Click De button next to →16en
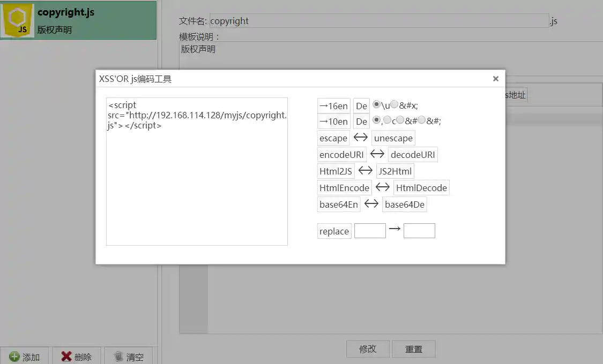Image resolution: width=603 pixels, height=364 pixels. pyautogui.click(x=361, y=106)
